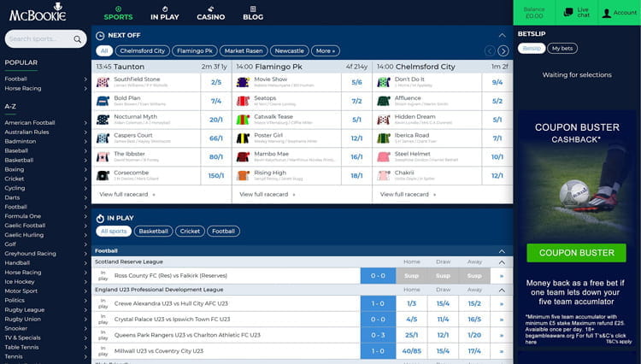
Task: Bet on Don't Do It at 9/4
Action: 497,82
